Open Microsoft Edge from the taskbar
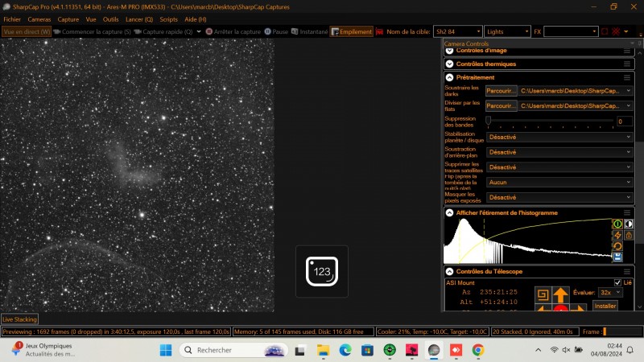The height and width of the screenshot is (362, 644). pos(345,350)
